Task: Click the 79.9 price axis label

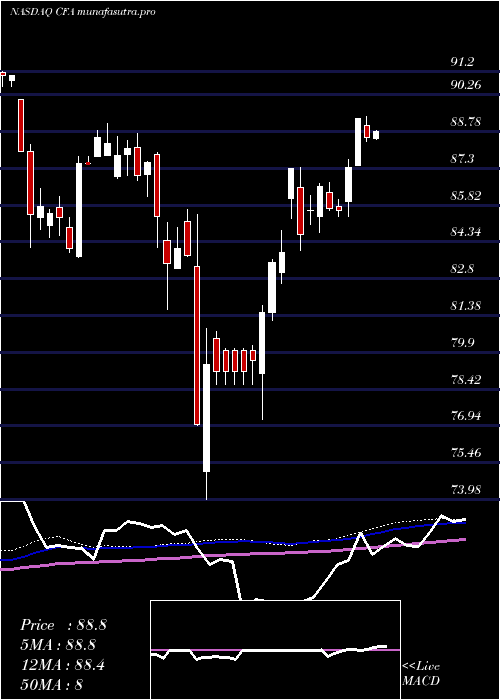Action: point(462,343)
